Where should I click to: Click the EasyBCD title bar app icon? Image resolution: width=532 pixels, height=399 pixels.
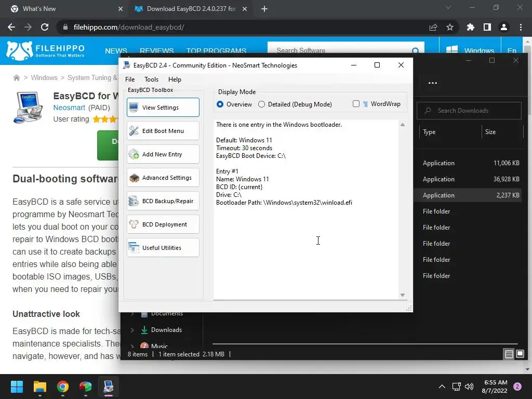(x=127, y=65)
